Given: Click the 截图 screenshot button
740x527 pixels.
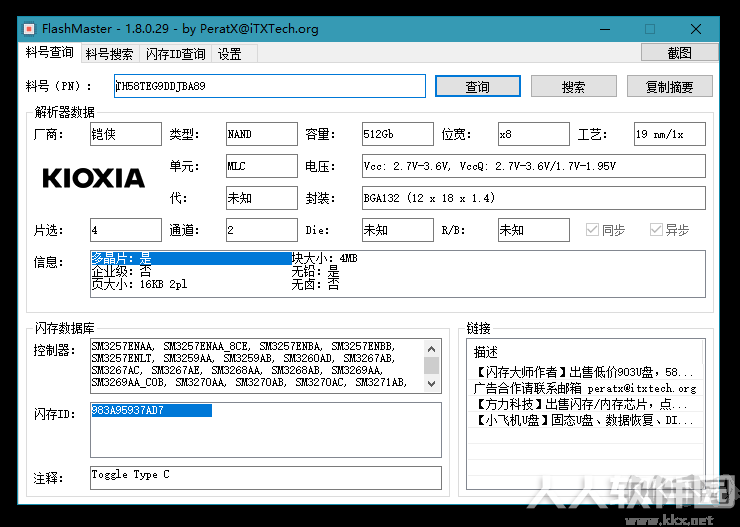Looking at the screenshot, I should pyautogui.click(x=679, y=53).
